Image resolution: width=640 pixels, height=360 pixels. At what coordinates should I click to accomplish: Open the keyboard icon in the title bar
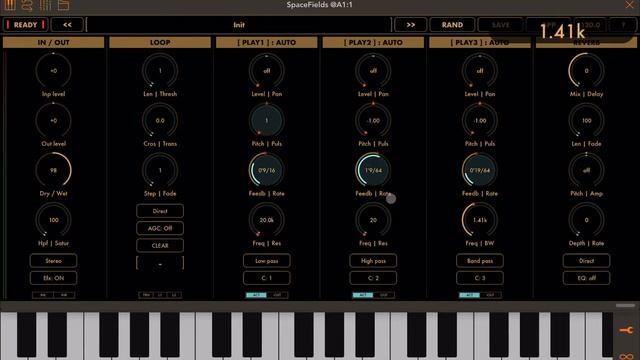click(x=10, y=5)
